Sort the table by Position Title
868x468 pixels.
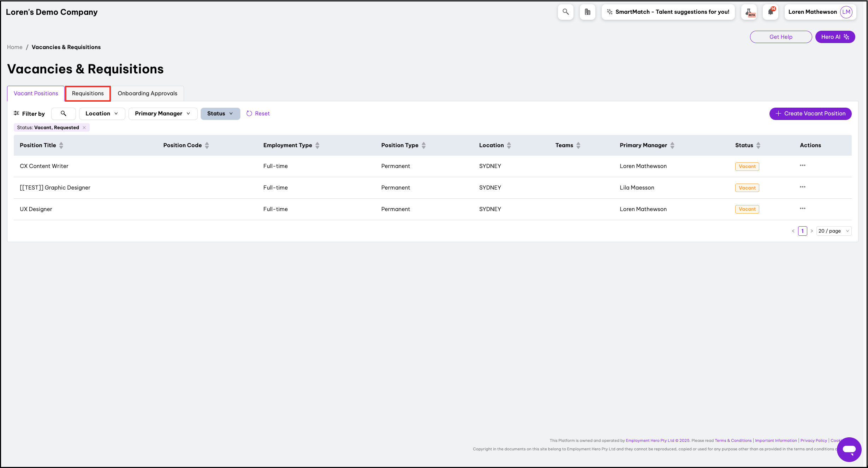pyautogui.click(x=61, y=145)
